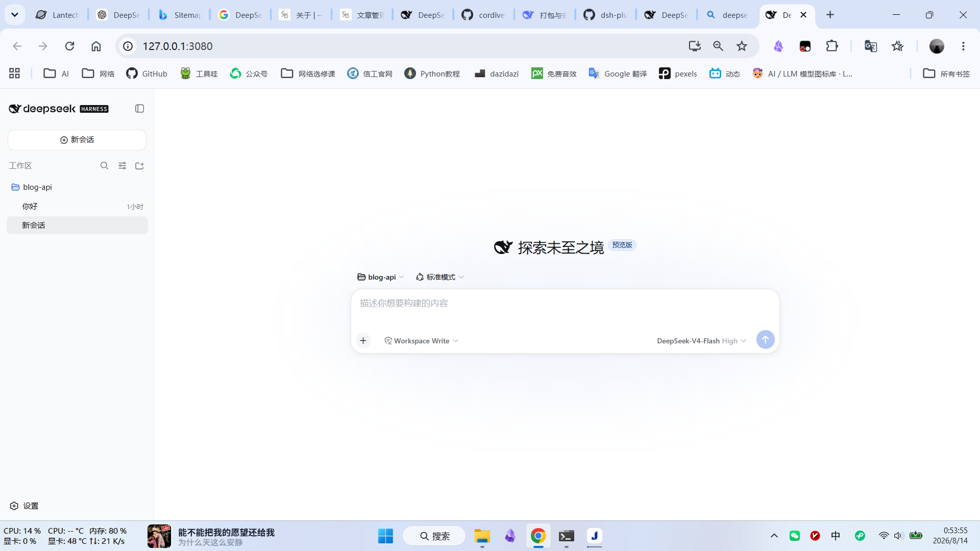Image resolution: width=980 pixels, height=551 pixels.
Task: Click the deepseek logo in the sidebar
Action: [x=58, y=109]
